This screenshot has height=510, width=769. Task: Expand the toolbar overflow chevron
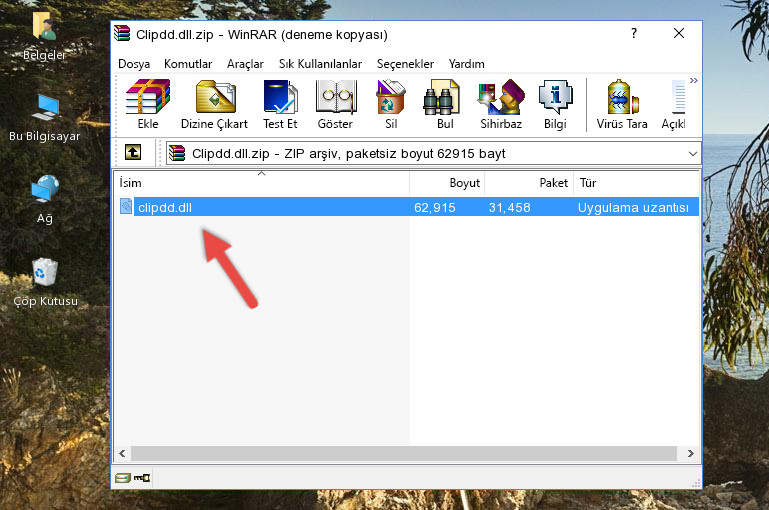[693, 80]
